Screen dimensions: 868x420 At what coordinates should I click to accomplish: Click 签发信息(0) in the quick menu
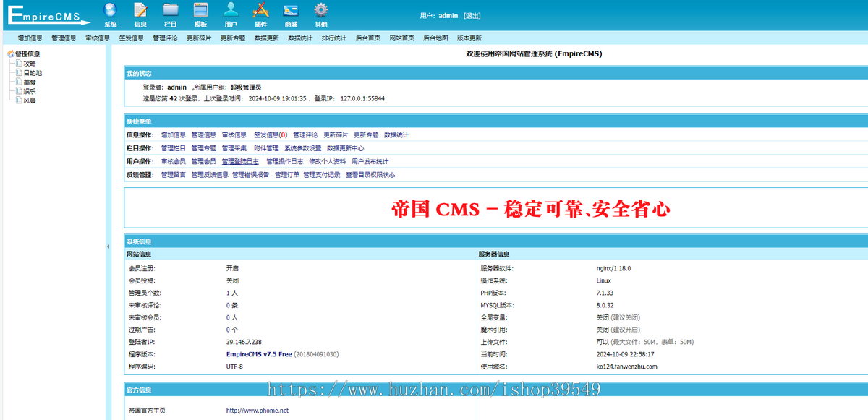click(x=271, y=134)
